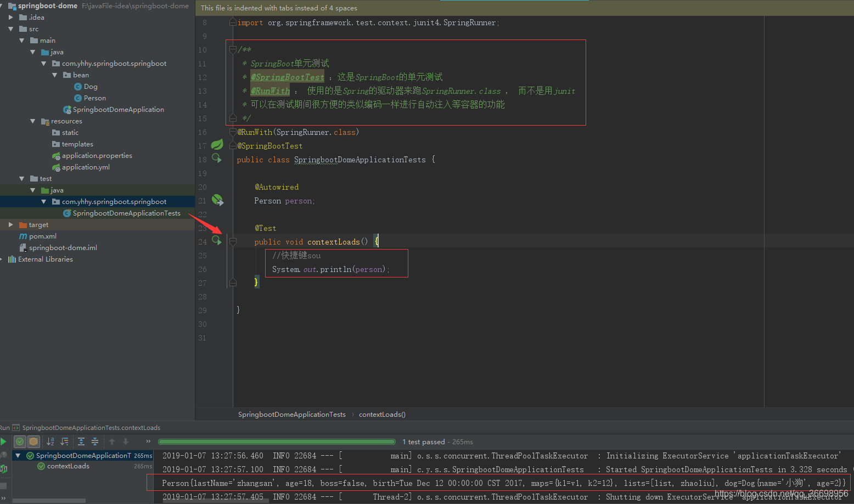Run contextLoads test via gutter icon line 24
Screen dimensions: 854x504
tap(217, 241)
